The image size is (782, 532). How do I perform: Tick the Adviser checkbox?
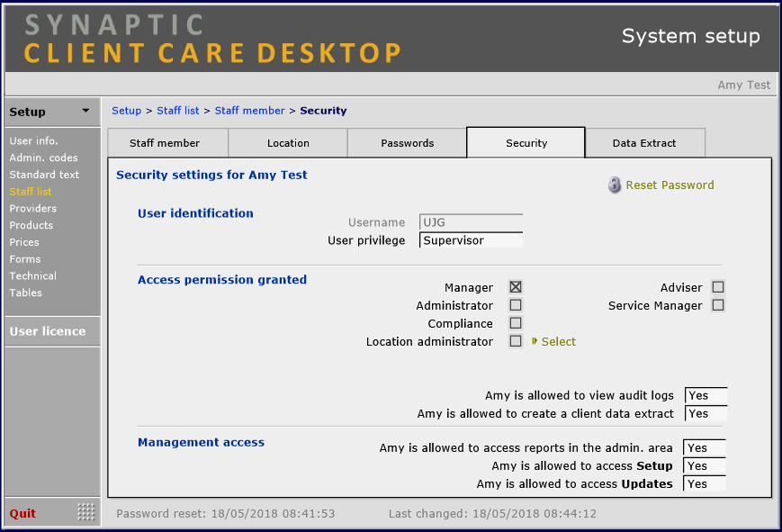click(x=718, y=287)
